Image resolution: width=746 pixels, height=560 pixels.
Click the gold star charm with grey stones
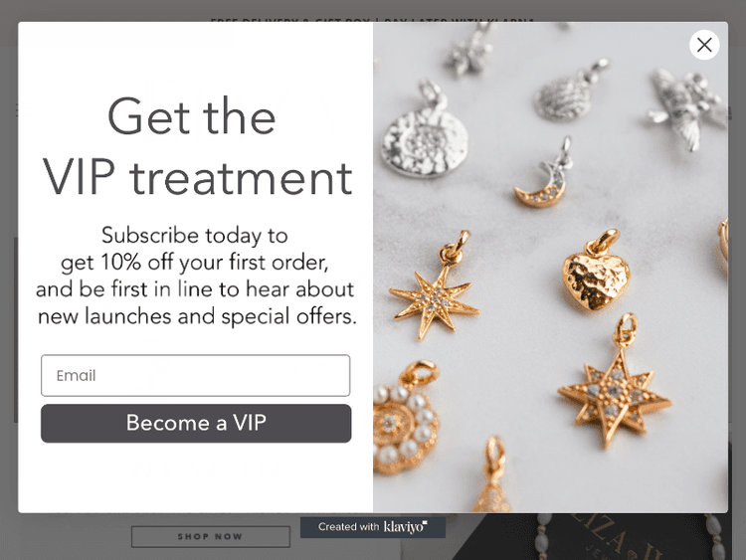coord(615,384)
